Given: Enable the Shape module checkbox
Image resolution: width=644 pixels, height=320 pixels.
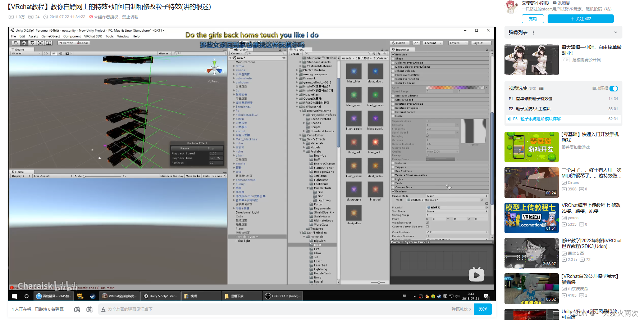Looking at the screenshot, I should point(393,58).
